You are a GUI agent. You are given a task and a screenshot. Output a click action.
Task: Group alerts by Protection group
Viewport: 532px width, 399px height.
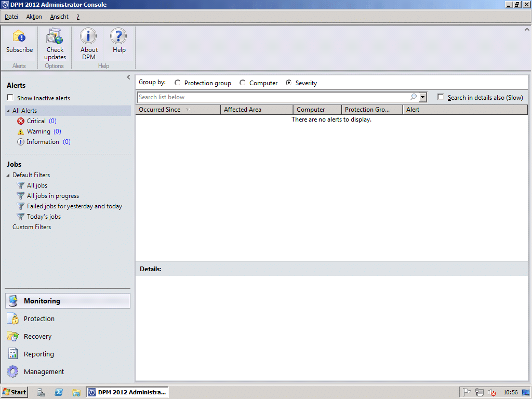177,83
